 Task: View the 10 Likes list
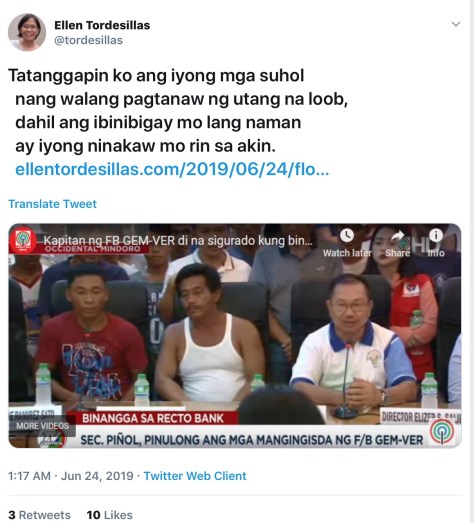109,515
